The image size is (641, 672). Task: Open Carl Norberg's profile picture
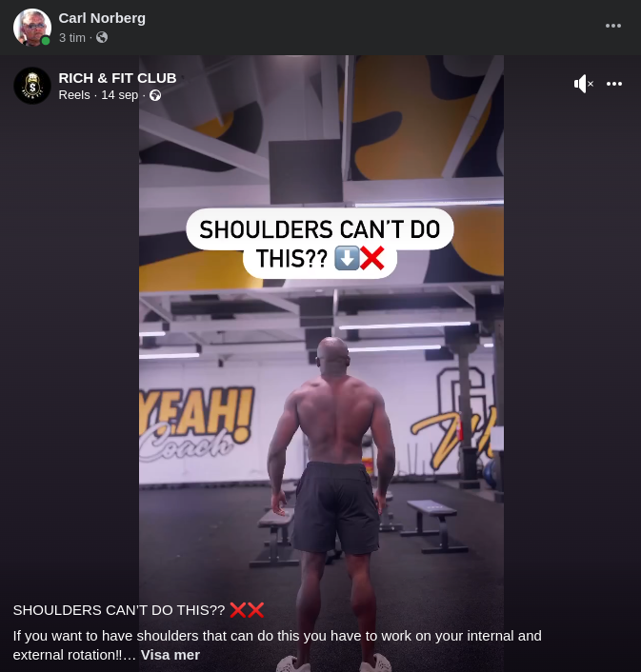pos(32,27)
